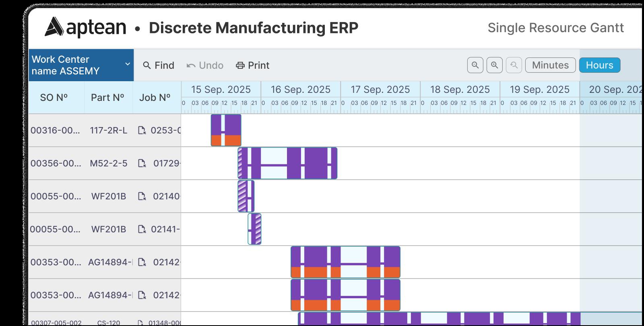This screenshot has height=326, width=644.
Task: Click the zoom out magnifier icon
Action: tap(475, 65)
